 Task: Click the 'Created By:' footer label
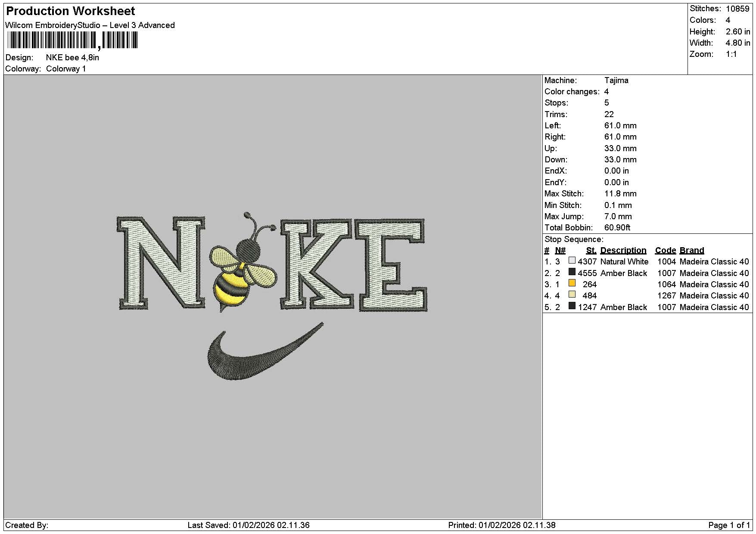[x=27, y=525]
